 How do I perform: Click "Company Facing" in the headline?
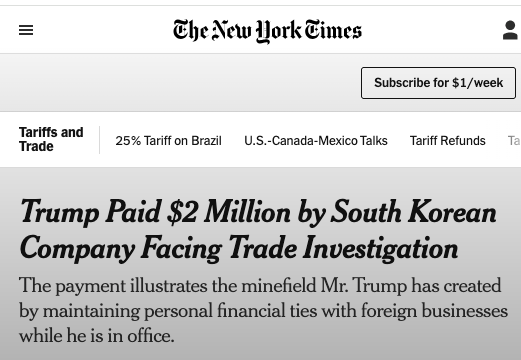[121, 249]
